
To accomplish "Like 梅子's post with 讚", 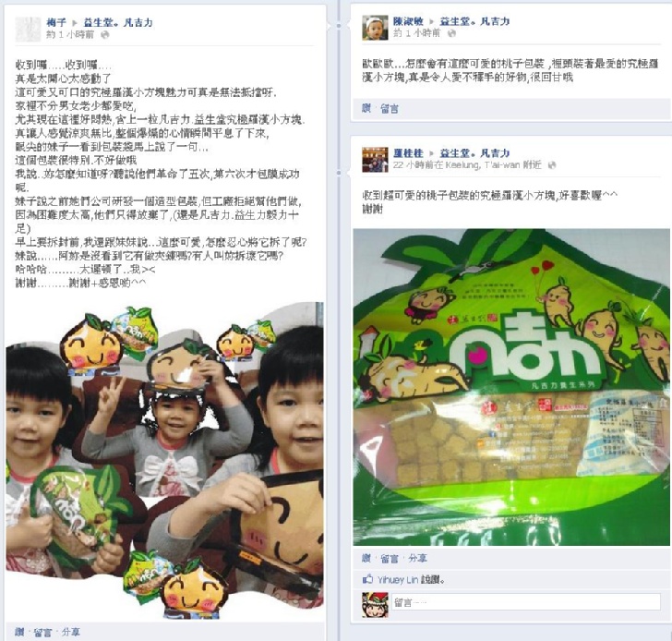I will click(x=19, y=632).
